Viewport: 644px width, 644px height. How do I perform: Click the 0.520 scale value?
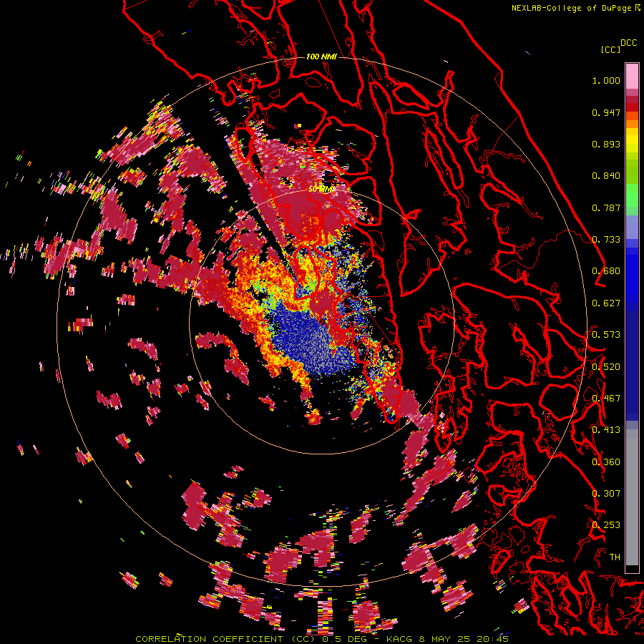[606, 367]
